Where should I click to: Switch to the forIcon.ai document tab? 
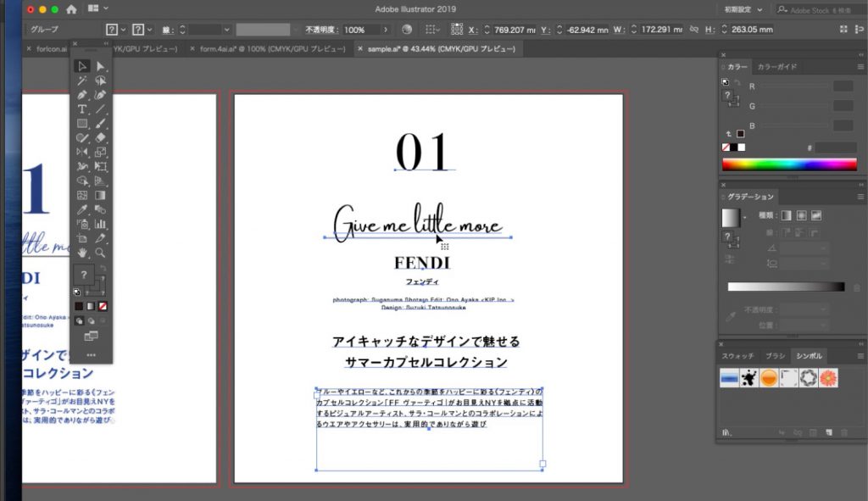(51, 48)
